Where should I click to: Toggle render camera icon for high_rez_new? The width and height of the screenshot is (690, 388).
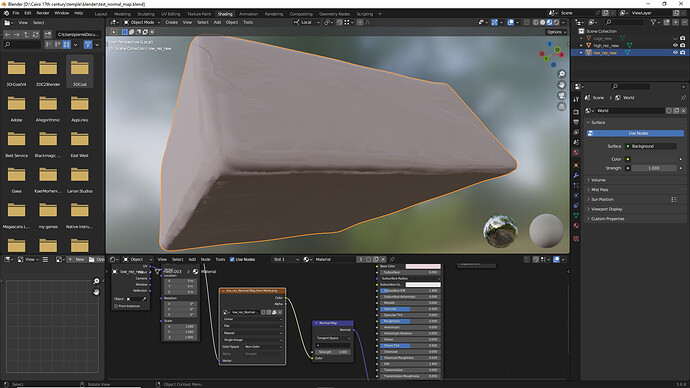[683, 45]
